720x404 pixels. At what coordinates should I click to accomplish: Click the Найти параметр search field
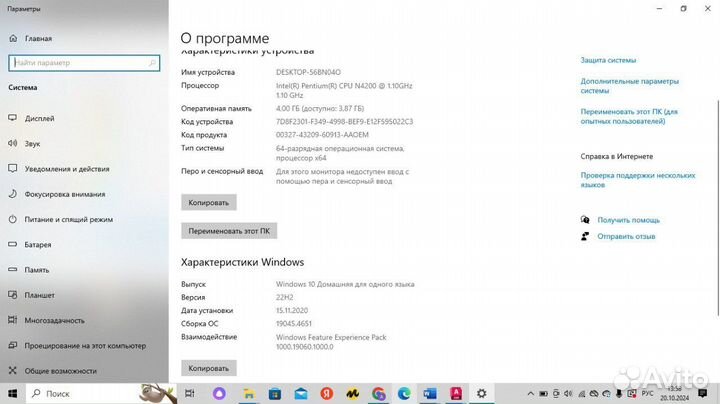pyautogui.click(x=84, y=63)
